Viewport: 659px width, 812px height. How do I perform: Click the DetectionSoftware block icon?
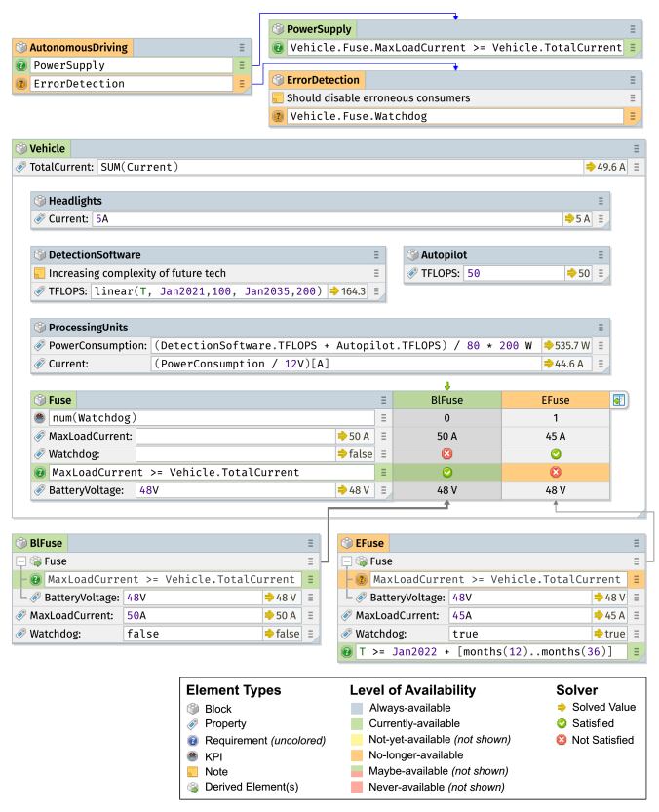click(x=39, y=254)
